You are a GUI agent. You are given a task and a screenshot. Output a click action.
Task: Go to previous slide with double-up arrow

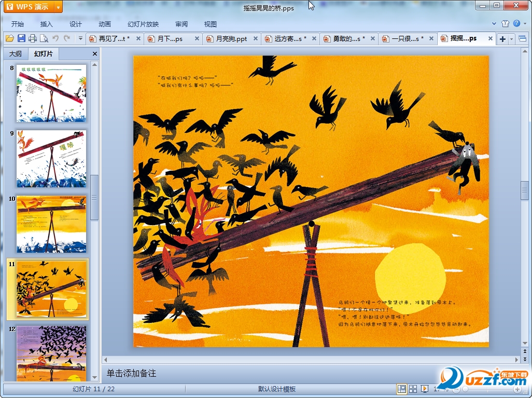pos(525,352)
